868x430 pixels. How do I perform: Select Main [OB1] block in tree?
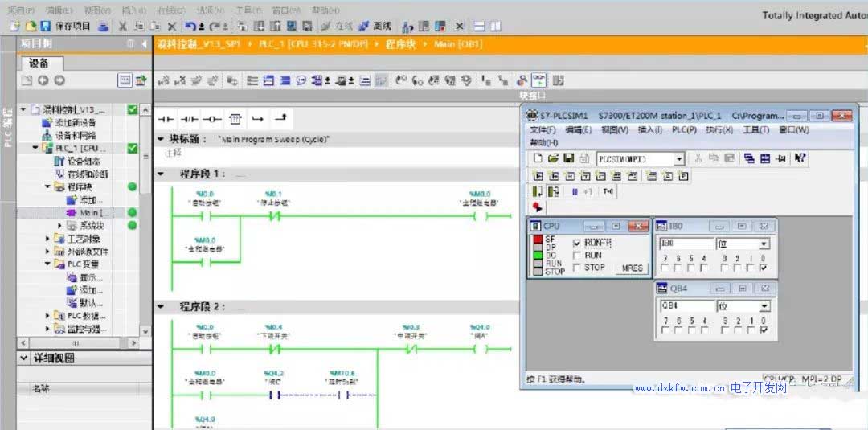click(88, 212)
